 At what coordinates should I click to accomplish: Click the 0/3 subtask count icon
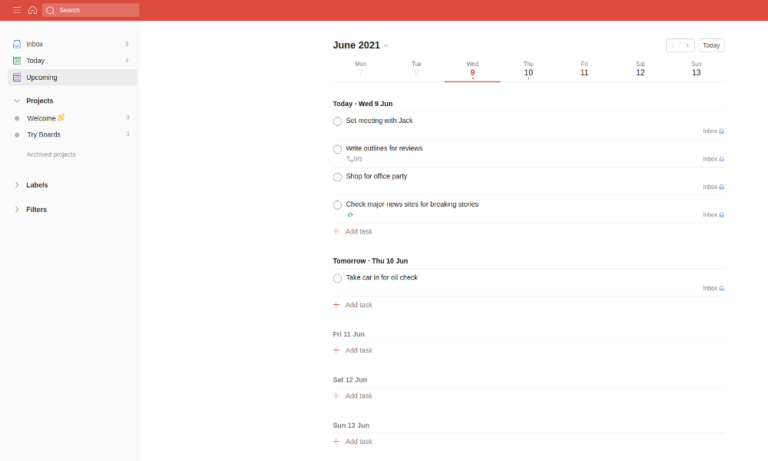tap(355, 159)
